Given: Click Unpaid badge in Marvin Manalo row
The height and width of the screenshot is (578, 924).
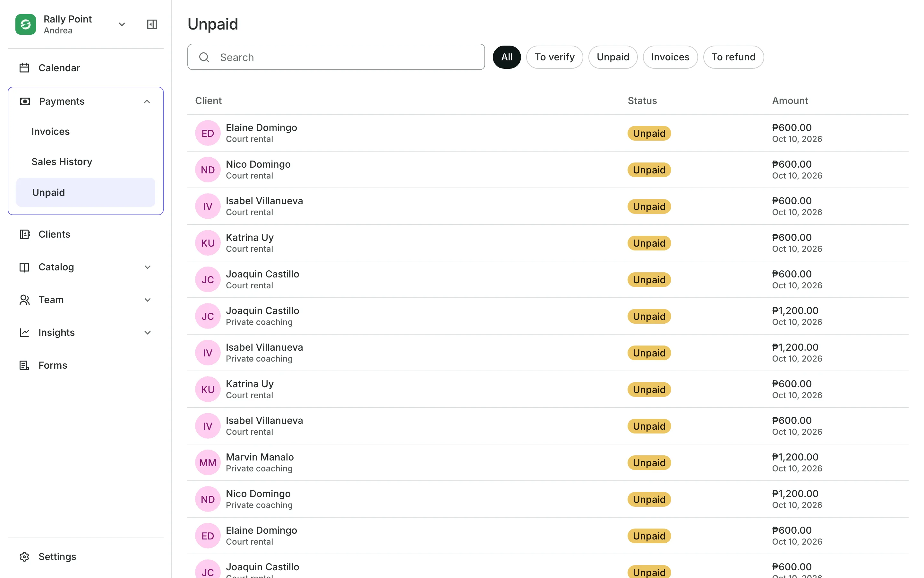Looking at the screenshot, I should [x=649, y=462].
